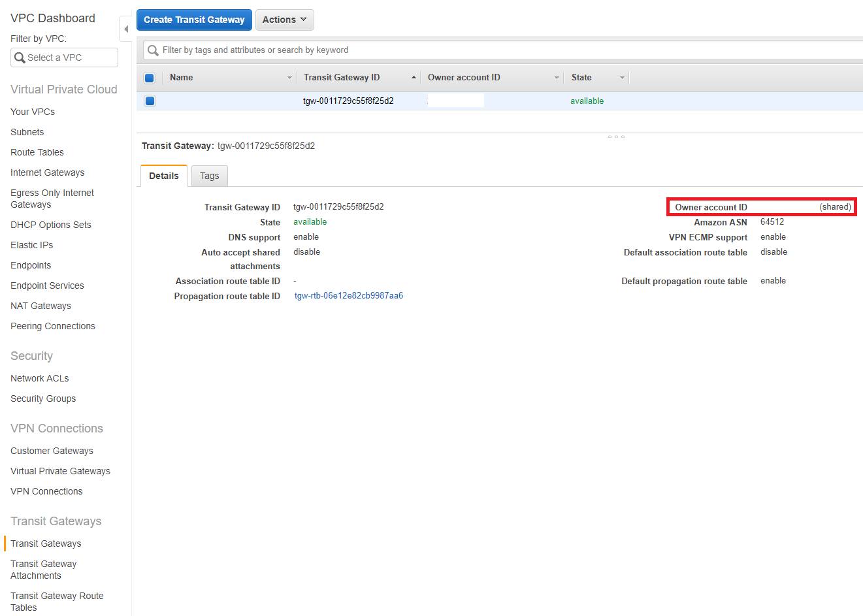Viewport: 863px width, 616px height.
Task: Open the Actions dropdown menu
Action: pyautogui.click(x=284, y=20)
